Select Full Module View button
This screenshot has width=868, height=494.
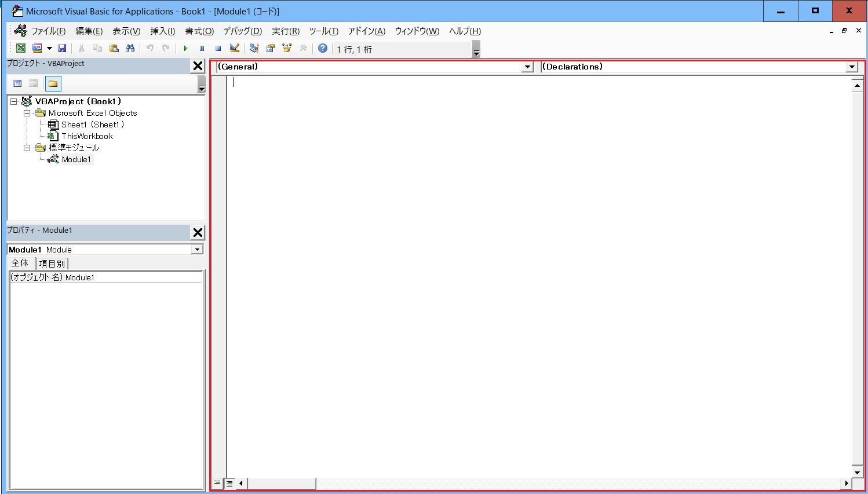[229, 482]
